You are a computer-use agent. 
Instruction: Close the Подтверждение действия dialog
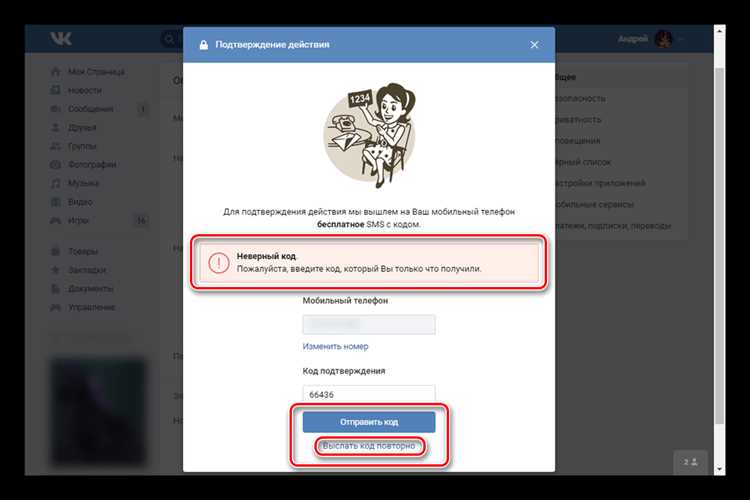pos(535,45)
